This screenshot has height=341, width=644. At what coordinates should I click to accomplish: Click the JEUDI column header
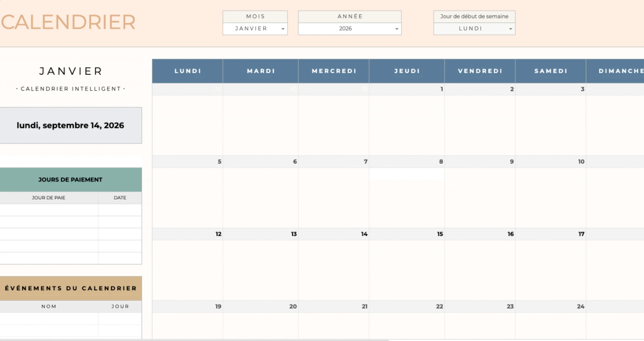[x=407, y=71]
